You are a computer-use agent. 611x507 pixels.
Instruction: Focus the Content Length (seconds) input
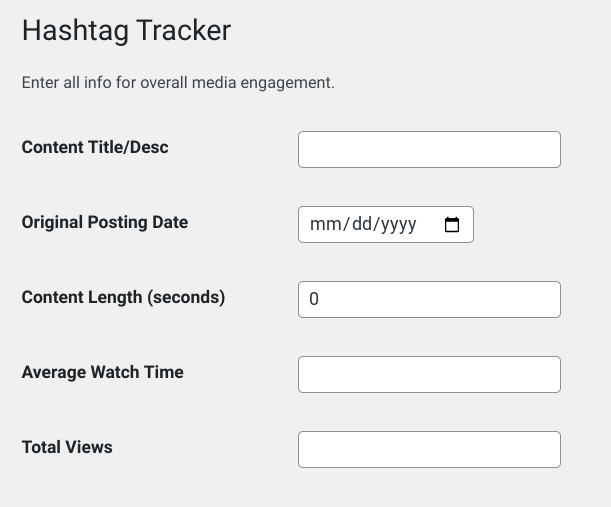pos(429,300)
